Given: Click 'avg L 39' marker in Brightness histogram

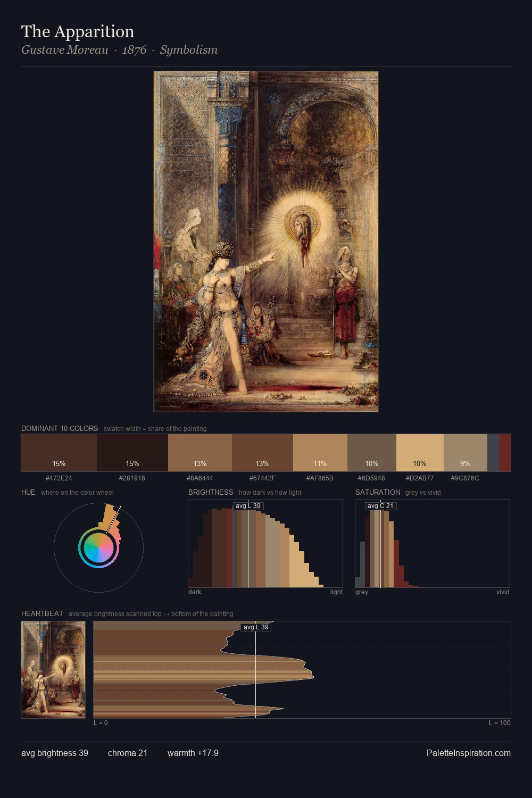Looking at the screenshot, I should [248, 506].
